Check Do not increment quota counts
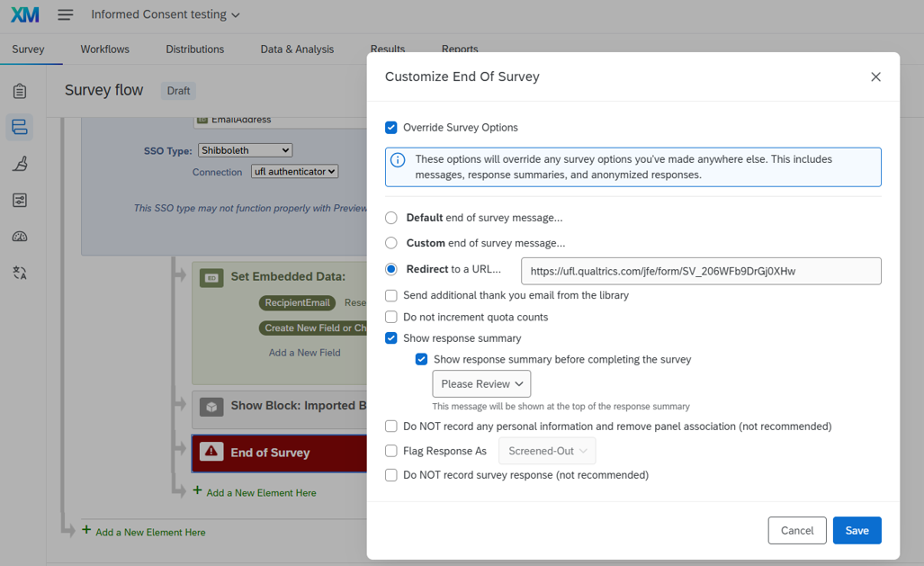This screenshot has width=924, height=566. coord(391,318)
